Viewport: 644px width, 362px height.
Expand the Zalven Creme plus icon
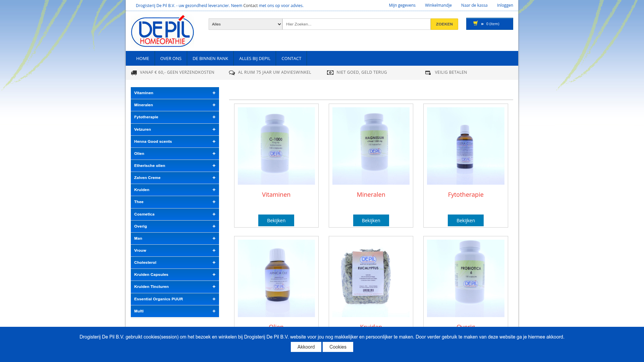(214, 178)
